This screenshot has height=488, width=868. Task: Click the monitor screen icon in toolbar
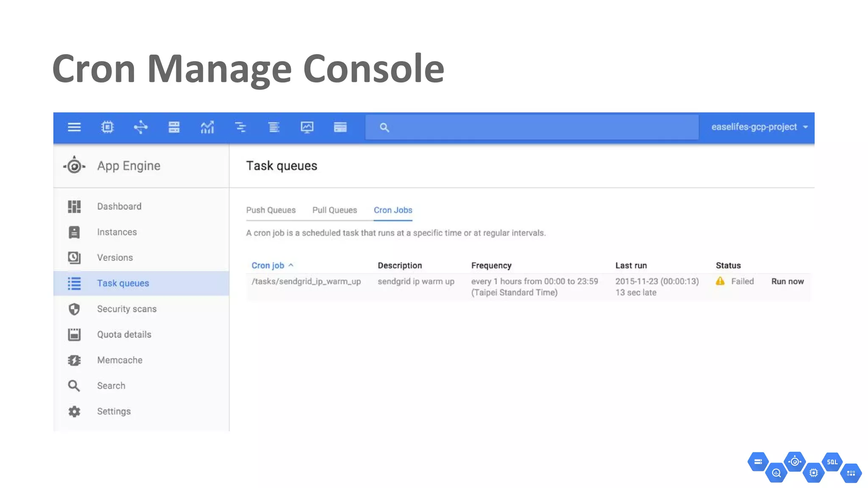[307, 127]
